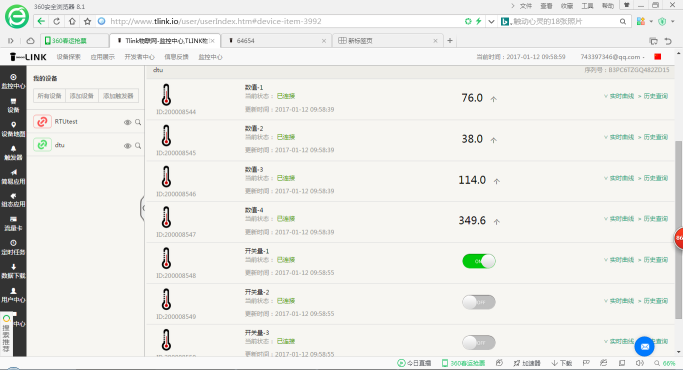Screen dimensions: 683x370
Task: Open the 用户中心 person icon in sidebar
Action: 13,291
